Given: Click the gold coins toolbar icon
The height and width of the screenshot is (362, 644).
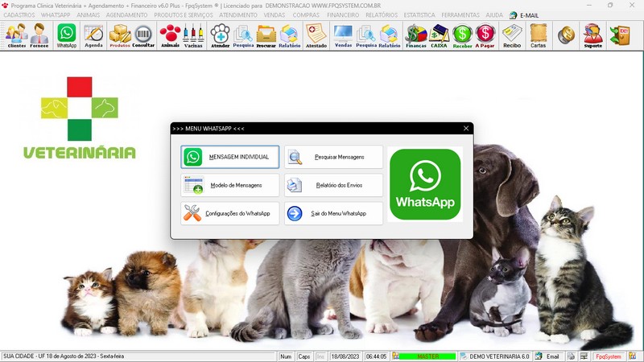Looking at the screenshot, I should 566,35.
